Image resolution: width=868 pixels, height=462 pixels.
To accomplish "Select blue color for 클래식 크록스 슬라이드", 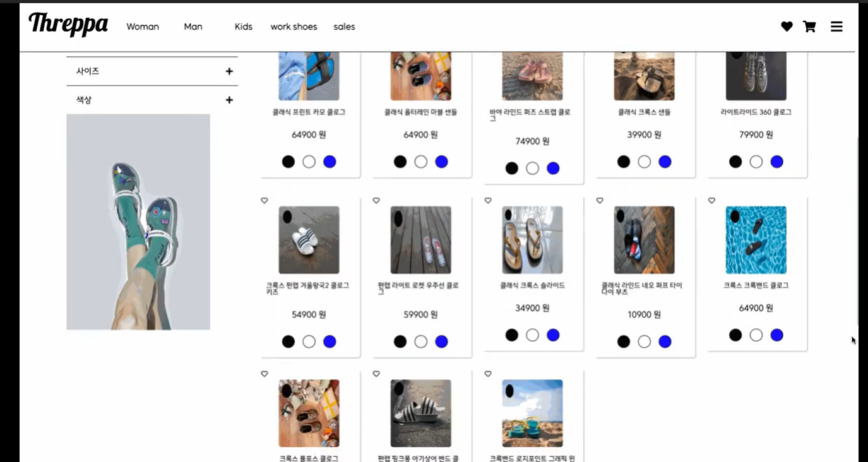I will point(553,335).
